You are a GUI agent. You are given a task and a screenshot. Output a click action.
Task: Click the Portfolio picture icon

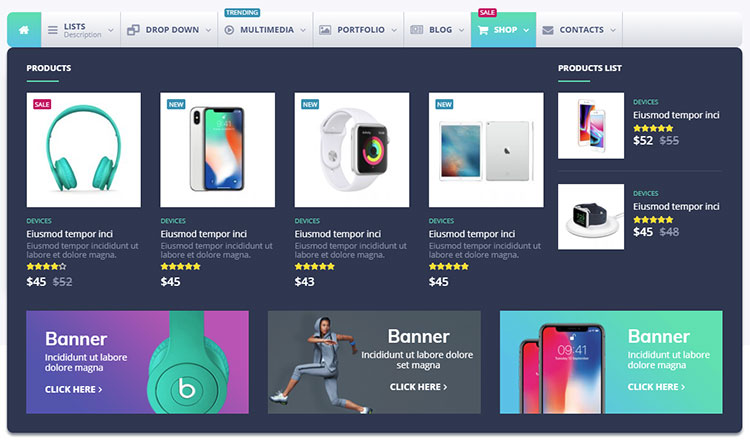click(325, 30)
